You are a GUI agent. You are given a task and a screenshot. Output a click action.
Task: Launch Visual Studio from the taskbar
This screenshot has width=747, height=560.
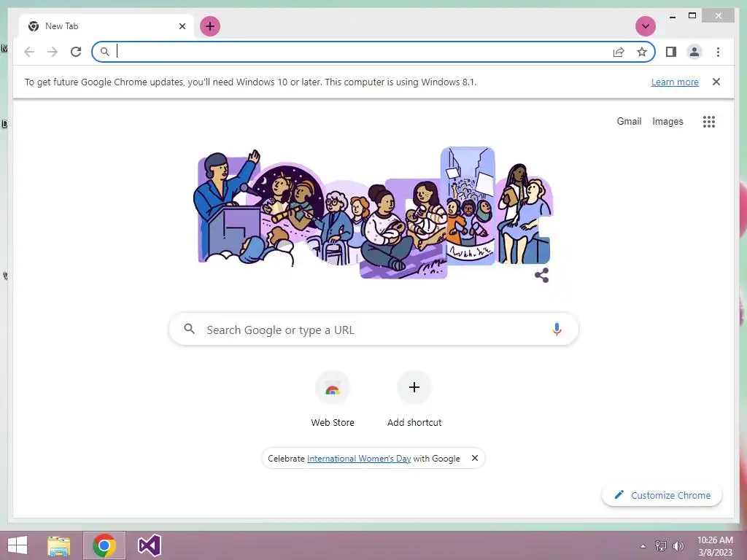click(149, 545)
